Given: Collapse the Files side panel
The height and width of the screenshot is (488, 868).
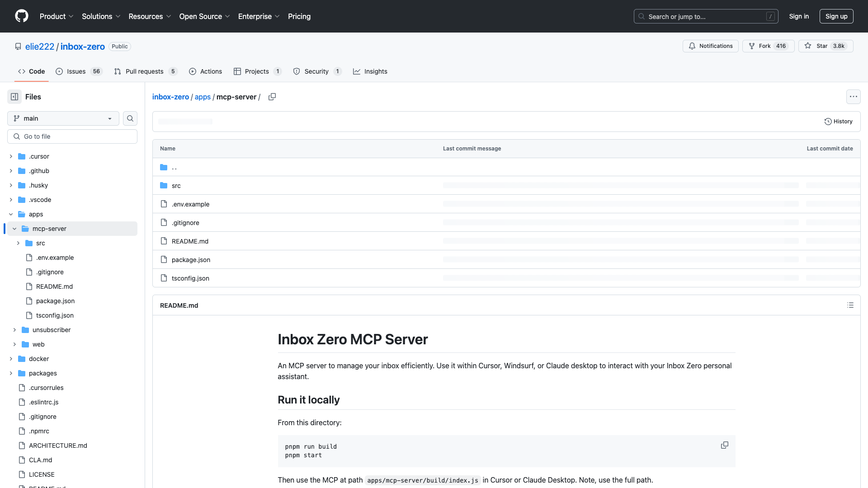Looking at the screenshot, I should pyautogui.click(x=14, y=97).
